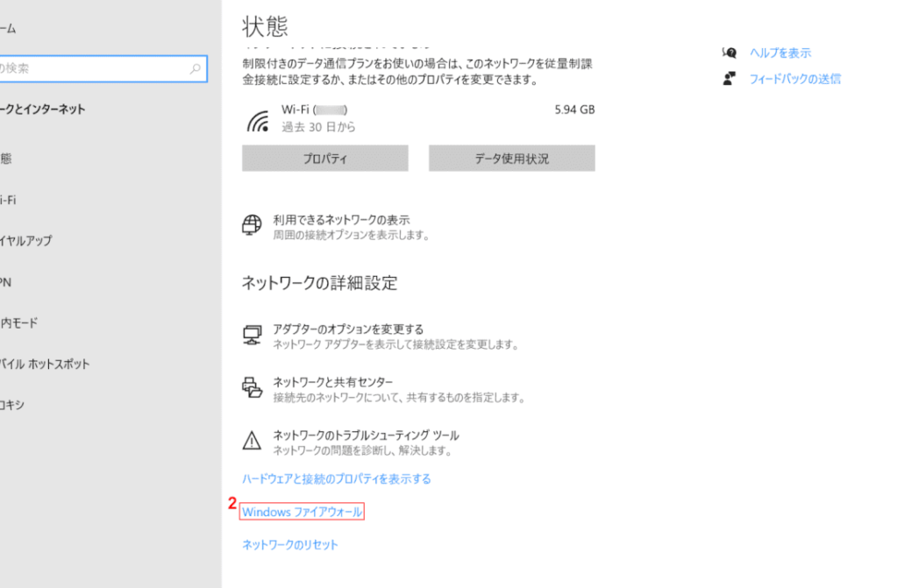Viewport: 898px width, 588px height.
Task: Open データ使用状況 button
Action: click(x=511, y=159)
